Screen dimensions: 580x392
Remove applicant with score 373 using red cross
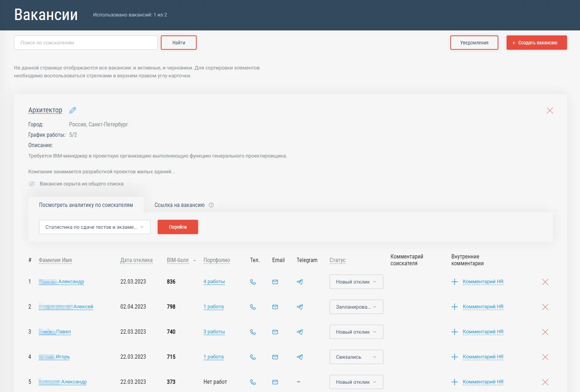545,382
